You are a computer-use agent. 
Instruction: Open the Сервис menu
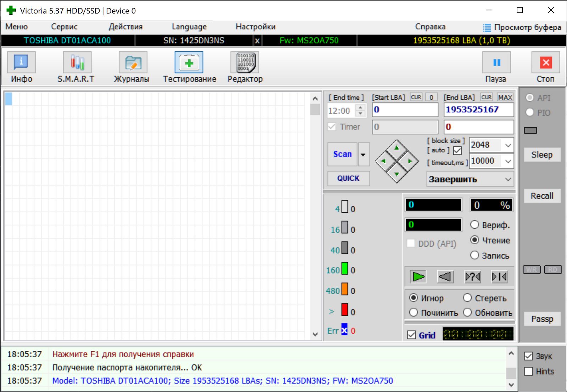tap(64, 27)
